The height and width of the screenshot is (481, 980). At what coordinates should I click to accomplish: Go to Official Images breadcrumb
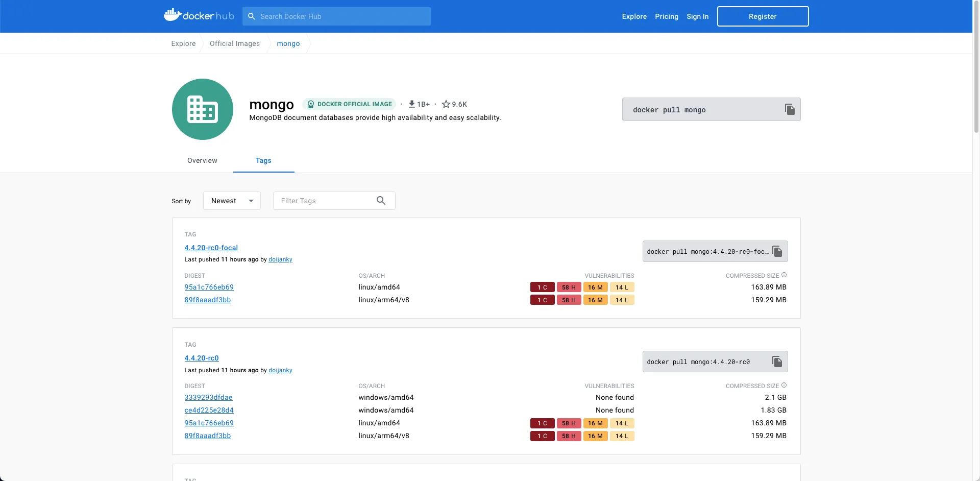[234, 43]
